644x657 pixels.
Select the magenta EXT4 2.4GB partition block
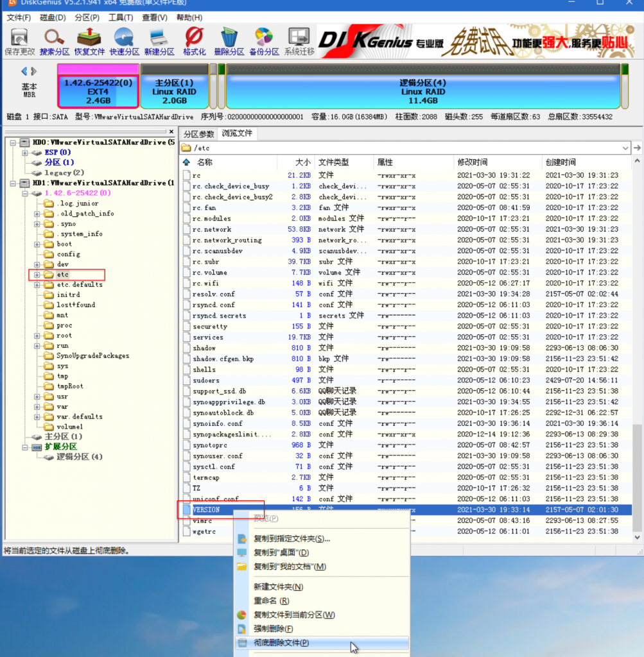point(98,86)
